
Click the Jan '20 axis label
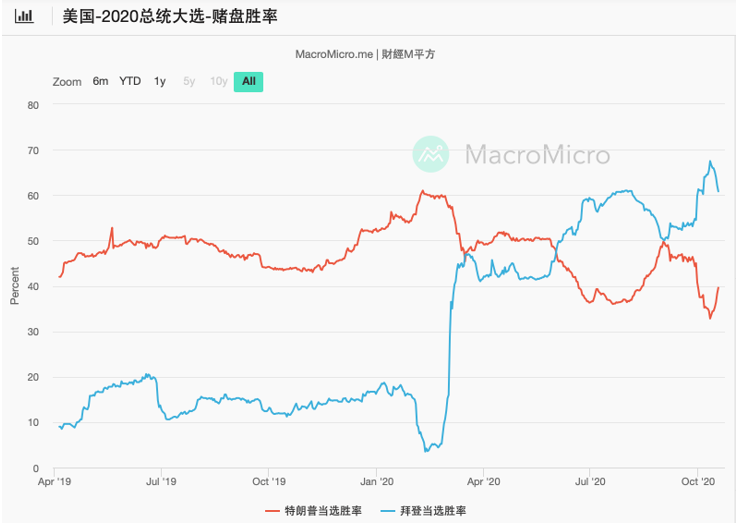(x=376, y=482)
